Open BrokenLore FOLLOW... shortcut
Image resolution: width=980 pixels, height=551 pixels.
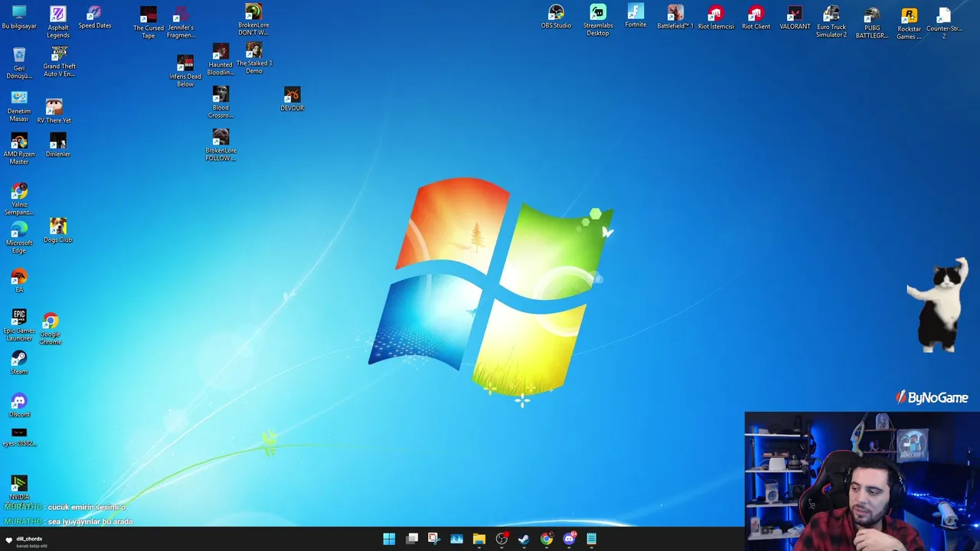pyautogui.click(x=220, y=145)
